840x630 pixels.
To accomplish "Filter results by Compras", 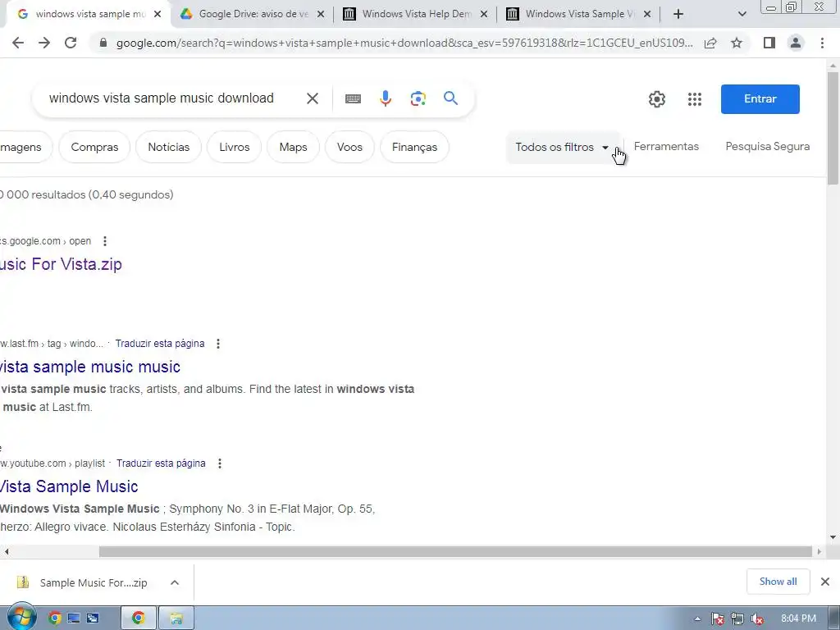I will pos(94,147).
